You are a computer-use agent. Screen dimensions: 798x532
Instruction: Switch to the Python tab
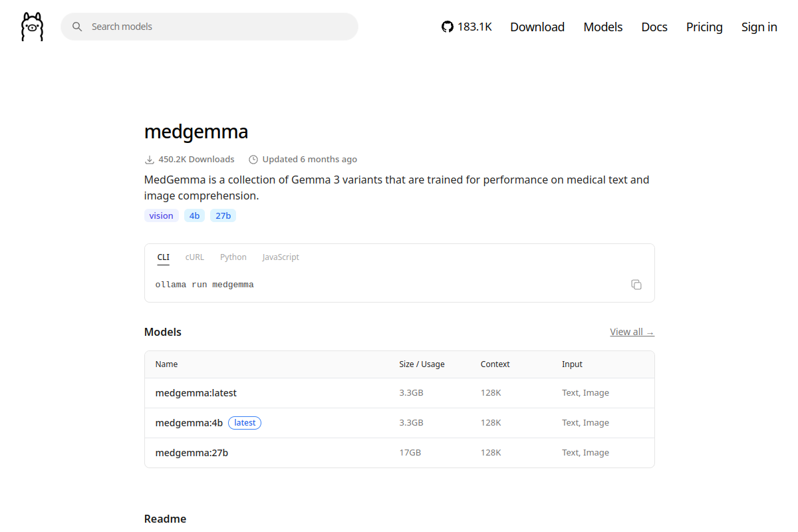[233, 257]
